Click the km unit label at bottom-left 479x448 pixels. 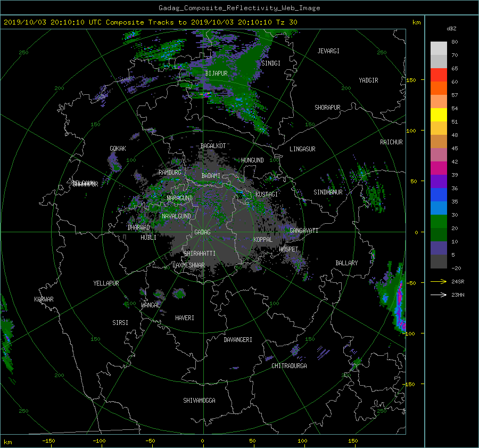[x=7, y=442]
